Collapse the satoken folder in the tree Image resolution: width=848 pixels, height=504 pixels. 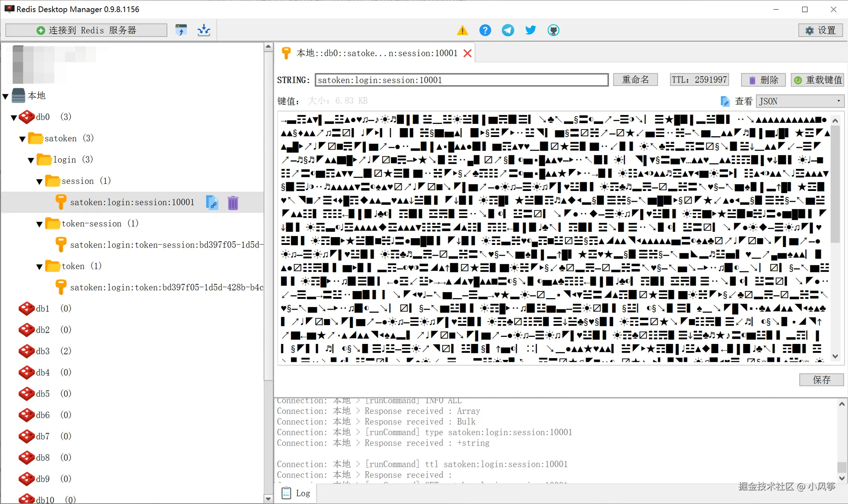click(x=22, y=138)
